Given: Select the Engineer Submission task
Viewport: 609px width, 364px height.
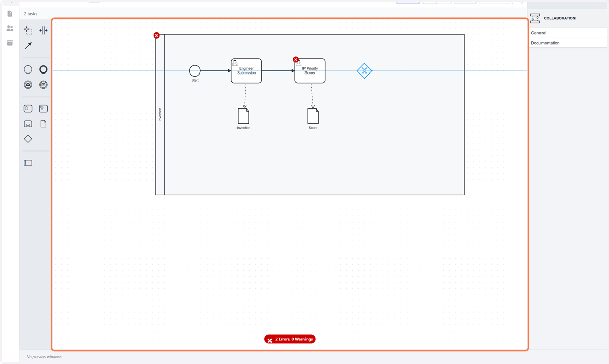Looking at the screenshot, I should pos(246,71).
